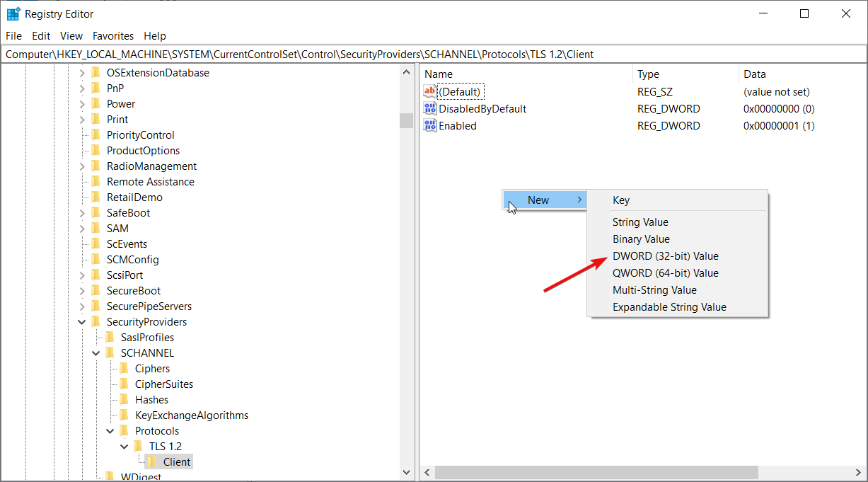Click the 0x00000000 (0) data value
868x482 pixels.
coord(779,108)
